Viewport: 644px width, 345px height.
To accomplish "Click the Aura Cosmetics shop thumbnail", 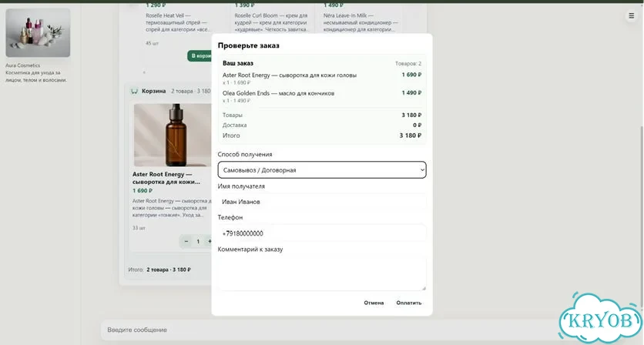I will (38, 33).
